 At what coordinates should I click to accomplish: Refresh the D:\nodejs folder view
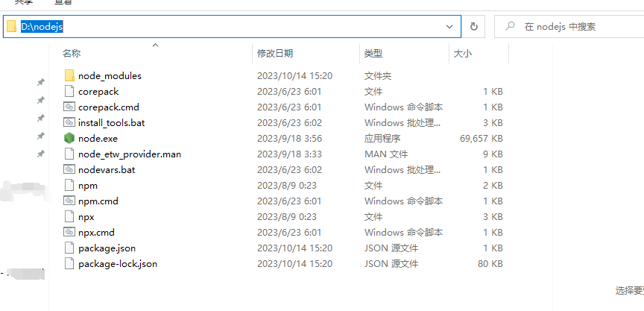click(x=474, y=26)
